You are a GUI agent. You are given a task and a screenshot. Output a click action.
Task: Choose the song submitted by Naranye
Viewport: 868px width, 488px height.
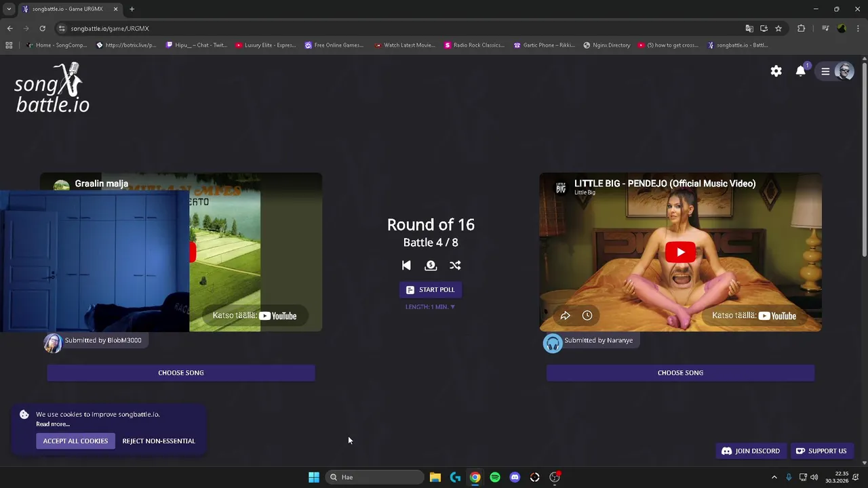coord(680,373)
